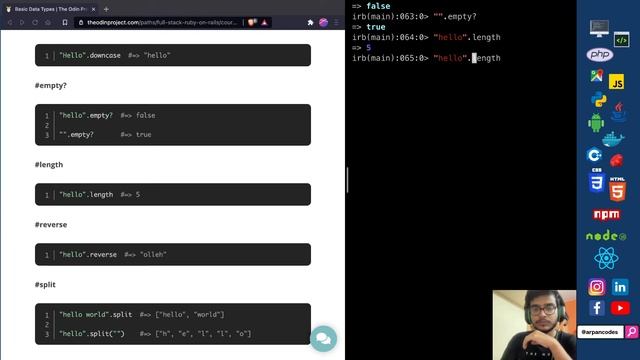Open a new browser tab

click(x=106, y=9)
